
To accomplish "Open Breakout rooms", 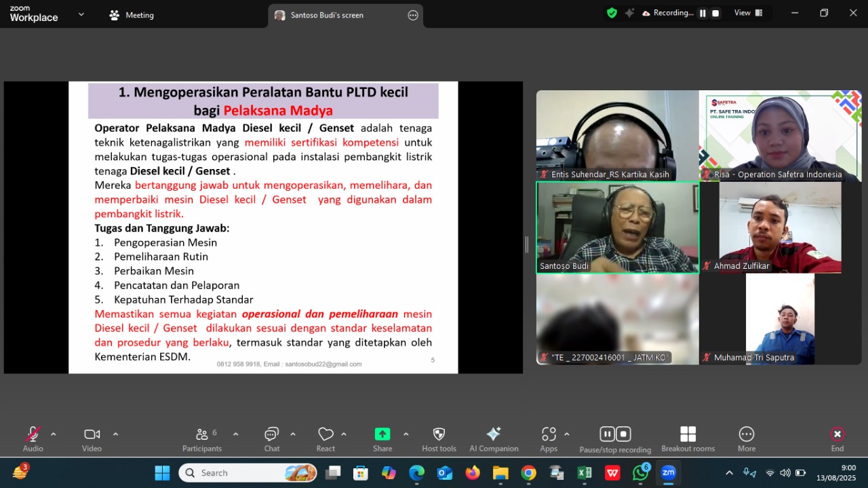I will click(688, 435).
